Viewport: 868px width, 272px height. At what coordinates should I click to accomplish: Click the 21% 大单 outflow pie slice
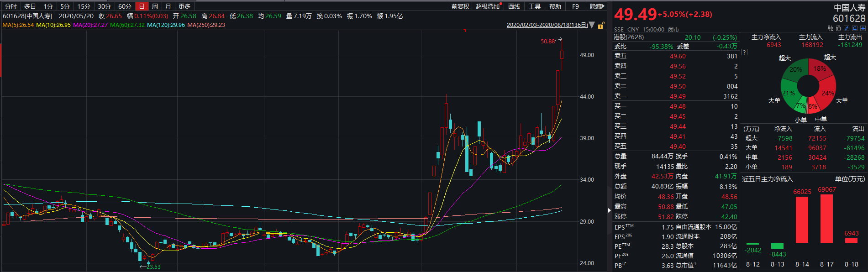(789, 93)
